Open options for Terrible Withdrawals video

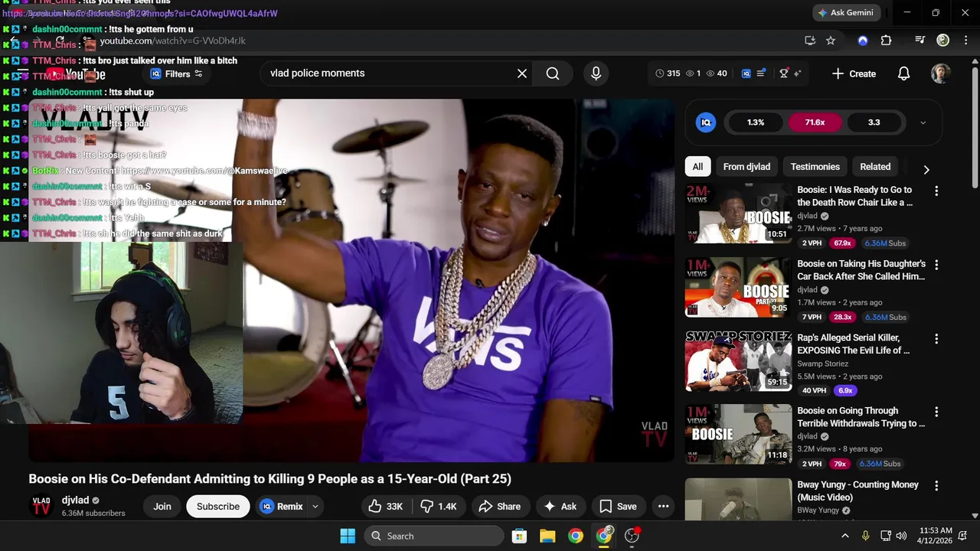tap(936, 412)
